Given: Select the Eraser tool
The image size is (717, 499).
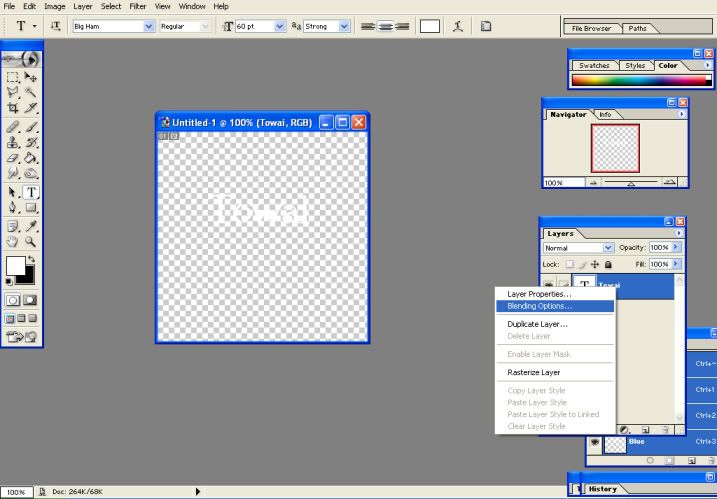Looking at the screenshot, I should pos(13,158).
